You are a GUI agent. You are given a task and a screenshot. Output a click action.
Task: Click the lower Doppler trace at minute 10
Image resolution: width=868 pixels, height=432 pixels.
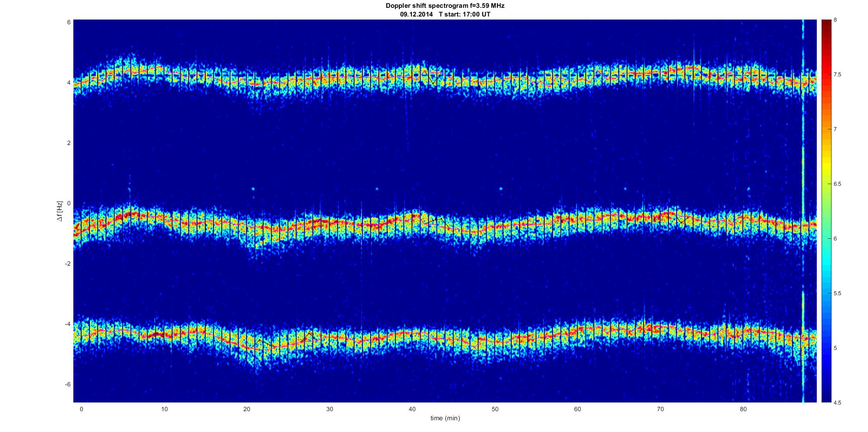click(x=164, y=334)
